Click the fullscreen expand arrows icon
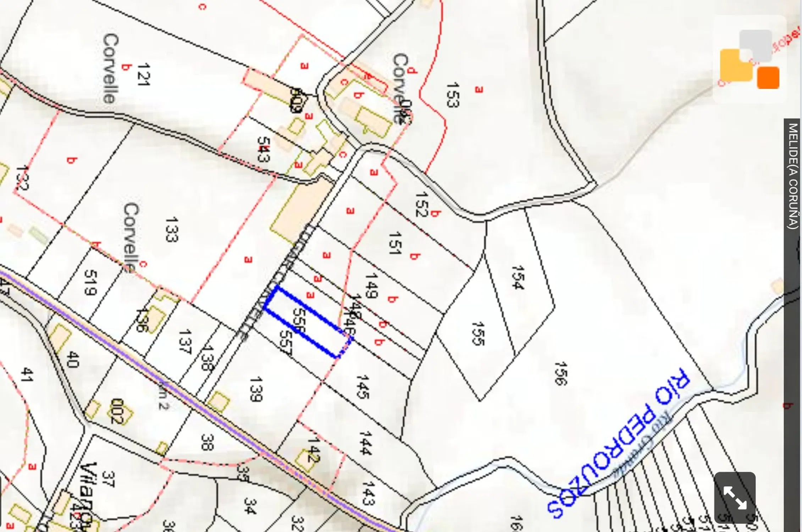Image resolution: width=802 pixels, height=532 pixels. (735, 498)
